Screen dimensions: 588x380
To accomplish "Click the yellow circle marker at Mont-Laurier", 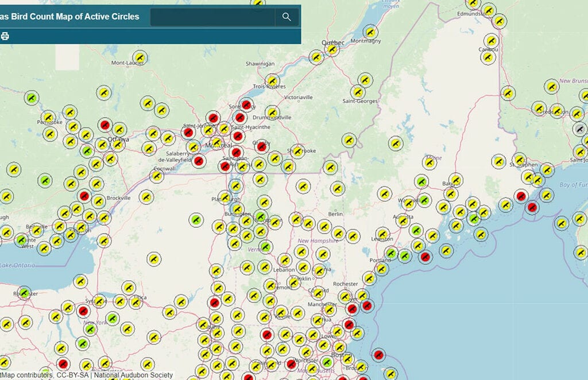I will click(x=140, y=57).
